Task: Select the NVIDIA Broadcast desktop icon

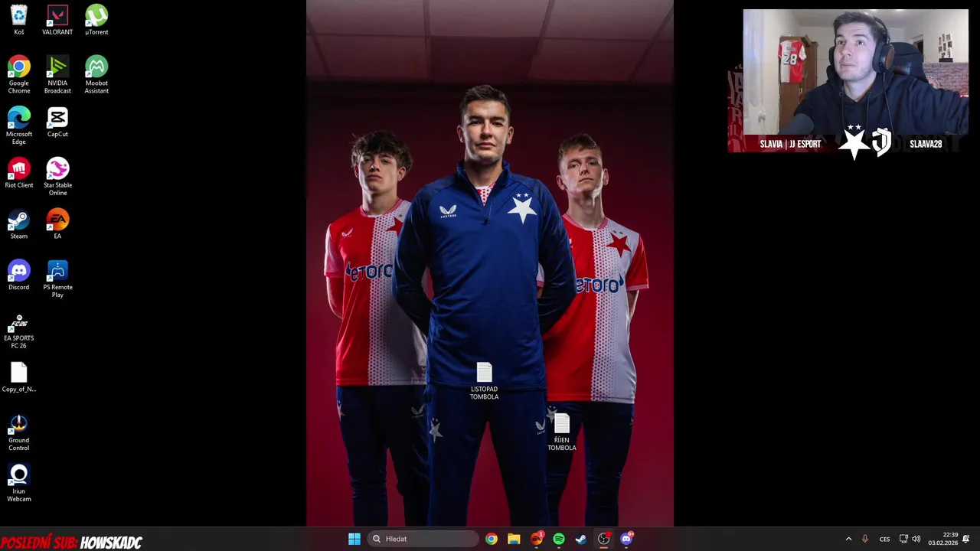Action: click(57, 75)
